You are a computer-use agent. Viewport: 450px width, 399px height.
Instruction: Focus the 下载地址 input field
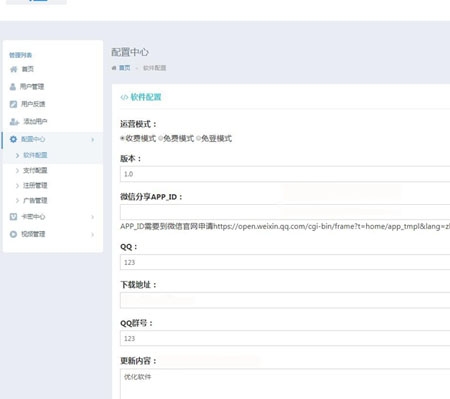click(285, 300)
